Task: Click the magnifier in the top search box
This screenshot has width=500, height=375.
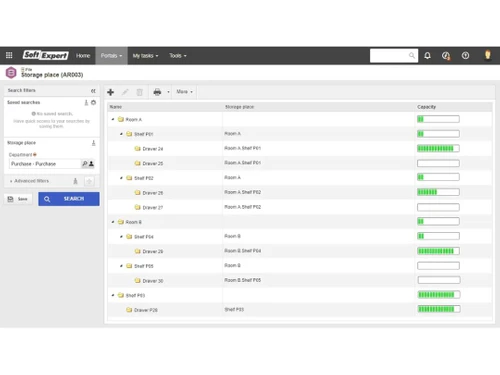Action: coord(412,55)
